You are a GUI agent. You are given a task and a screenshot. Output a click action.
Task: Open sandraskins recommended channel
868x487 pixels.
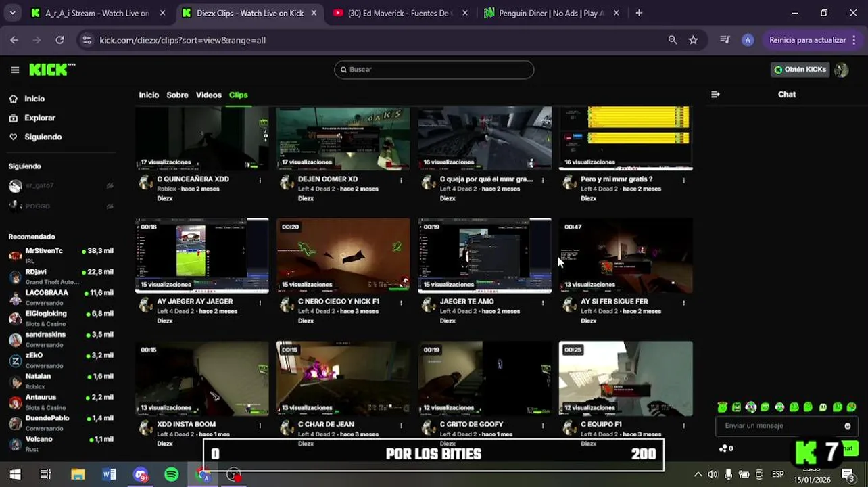tap(61, 339)
